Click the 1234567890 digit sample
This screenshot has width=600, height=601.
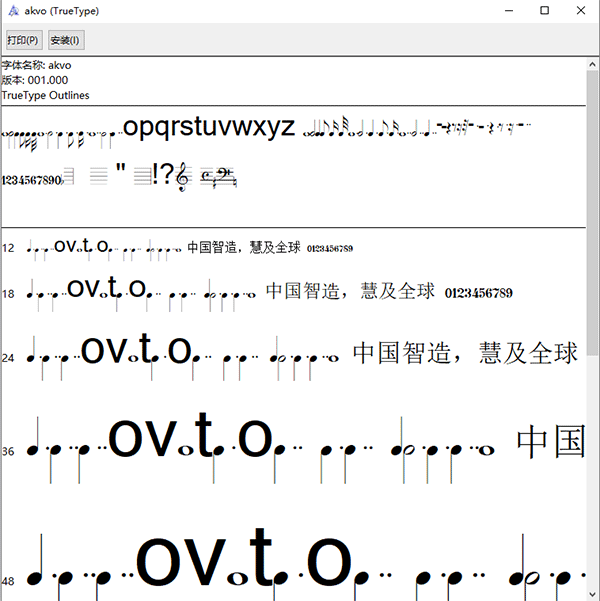[32, 180]
